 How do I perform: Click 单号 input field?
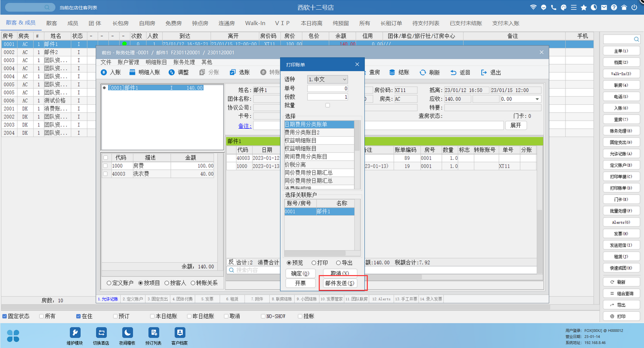(x=327, y=89)
